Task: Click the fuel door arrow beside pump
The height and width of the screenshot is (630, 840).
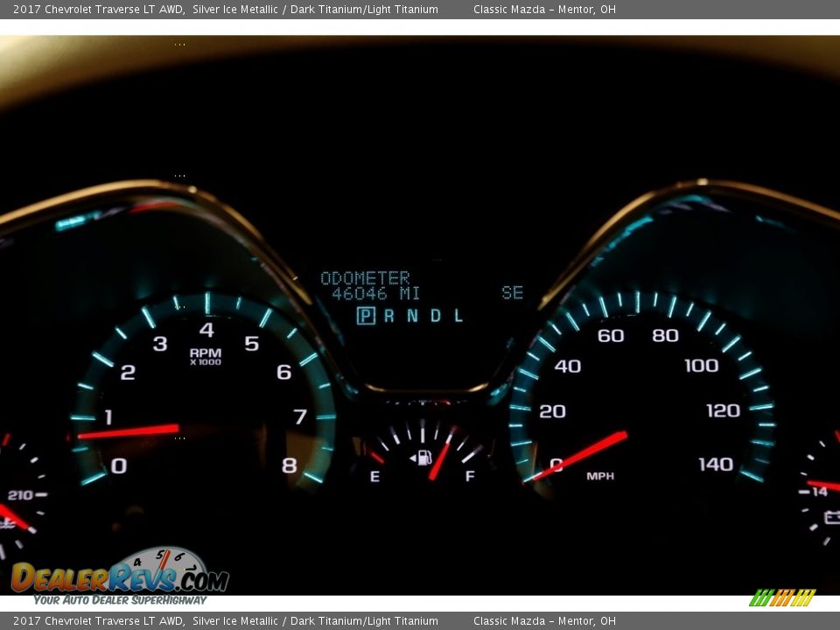Action: [x=412, y=458]
